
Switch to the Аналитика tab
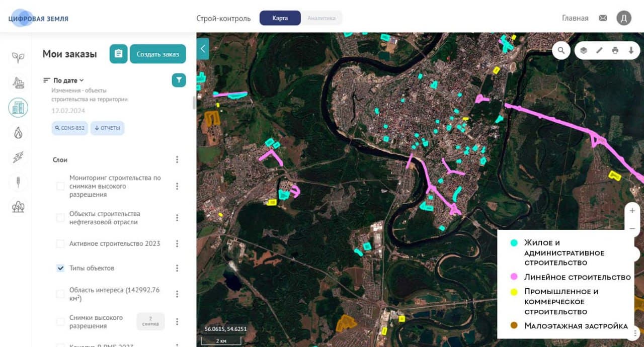pyautogui.click(x=321, y=18)
